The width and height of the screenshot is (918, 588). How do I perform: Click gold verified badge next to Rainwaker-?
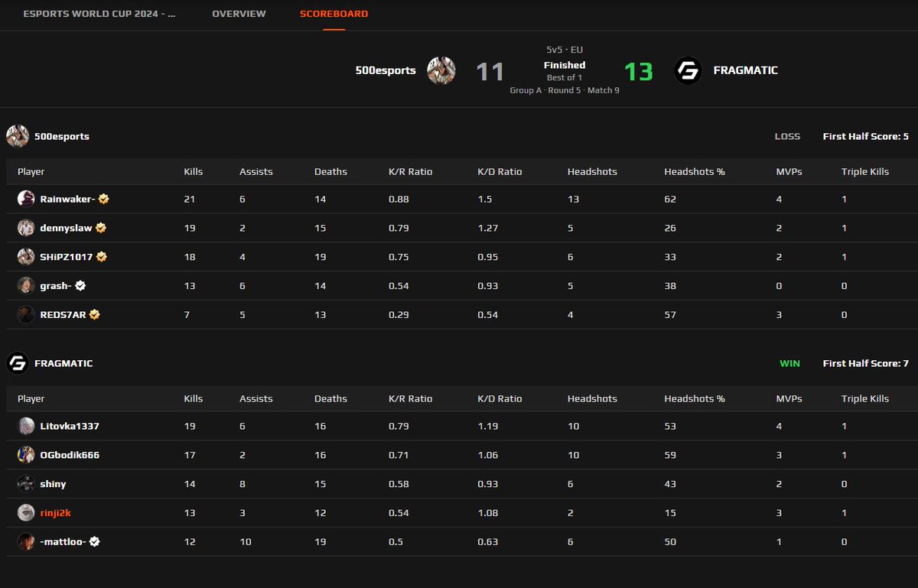click(x=103, y=199)
